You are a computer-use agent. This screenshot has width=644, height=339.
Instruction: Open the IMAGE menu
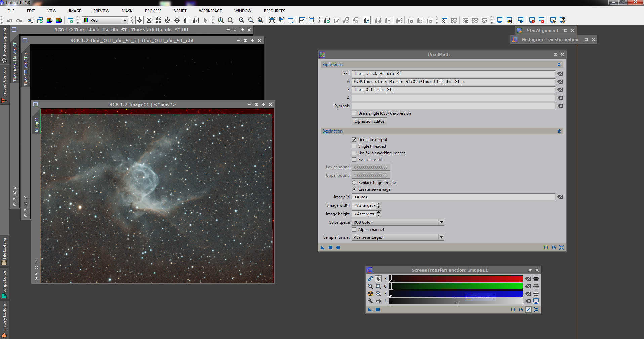[75, 11]
